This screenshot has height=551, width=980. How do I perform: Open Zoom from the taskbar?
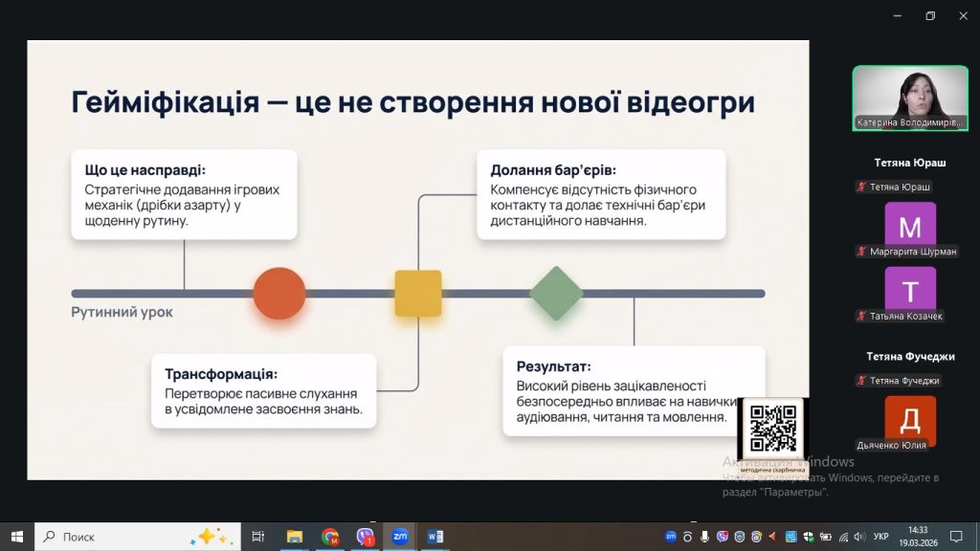pyautogui.click(x=400, y=537)
